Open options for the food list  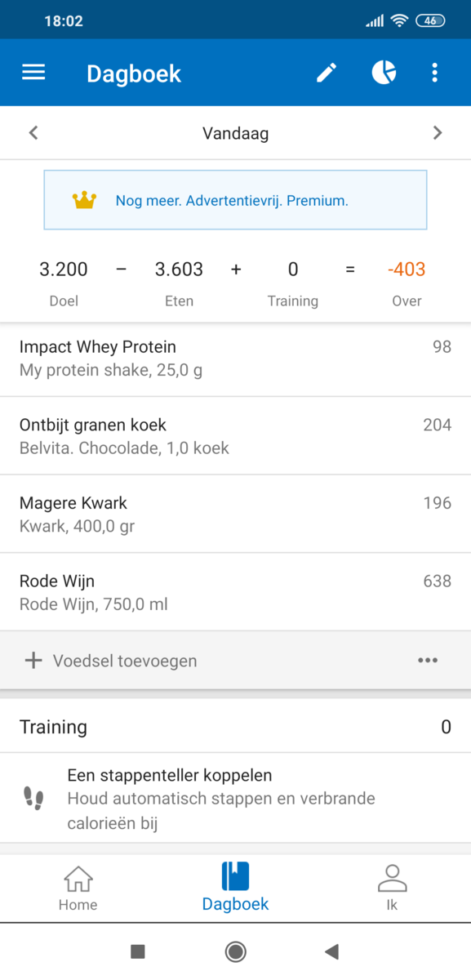[428, 660]
